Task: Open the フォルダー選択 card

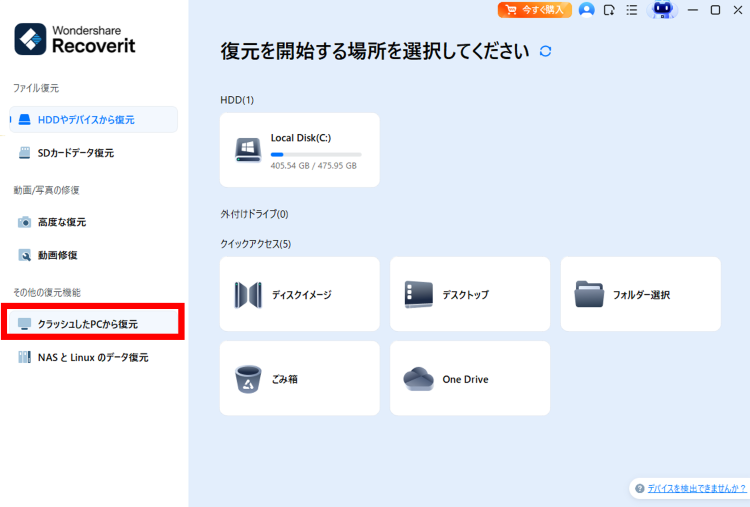Action: pos(640,294)
